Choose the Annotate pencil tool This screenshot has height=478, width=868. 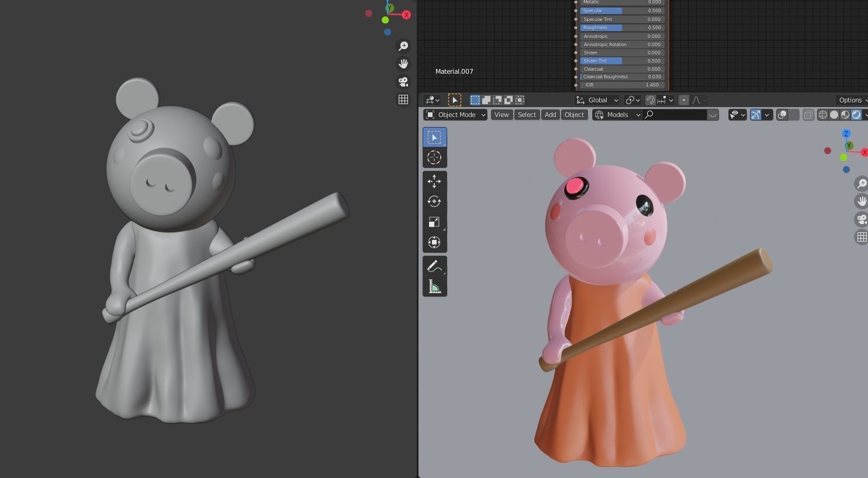pyautogui.click(x=434, y=266)
